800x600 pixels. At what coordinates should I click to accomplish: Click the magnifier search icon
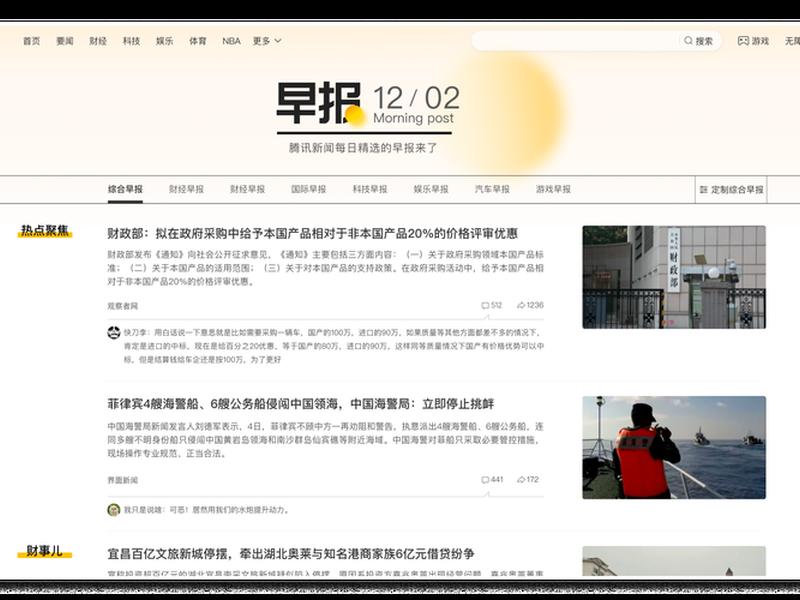688,41
